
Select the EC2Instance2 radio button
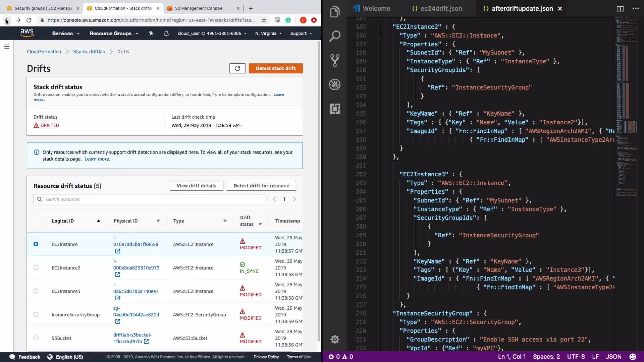[x=36, y=267]
